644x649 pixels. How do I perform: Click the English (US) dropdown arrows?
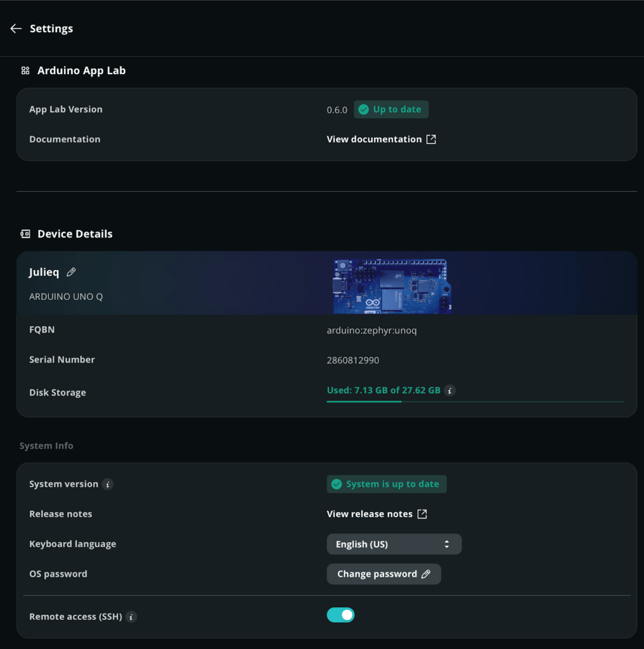point(447,544)
